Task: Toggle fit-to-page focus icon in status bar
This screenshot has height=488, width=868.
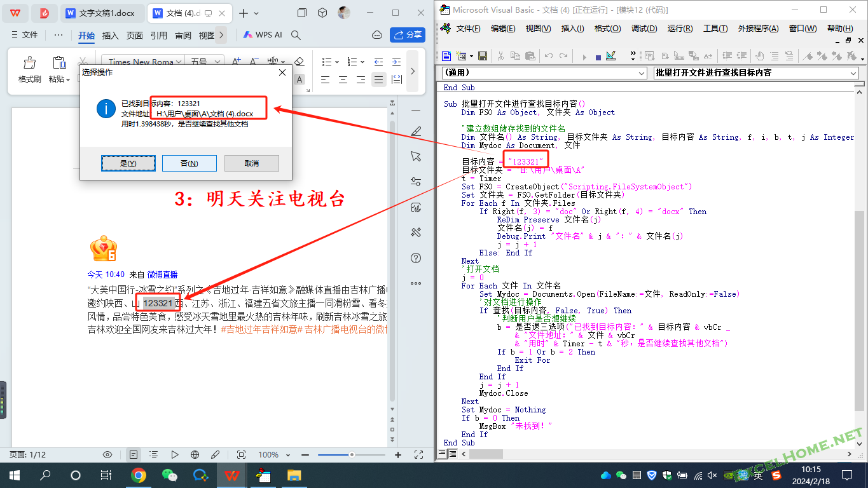Action: [x=241, y=455]
